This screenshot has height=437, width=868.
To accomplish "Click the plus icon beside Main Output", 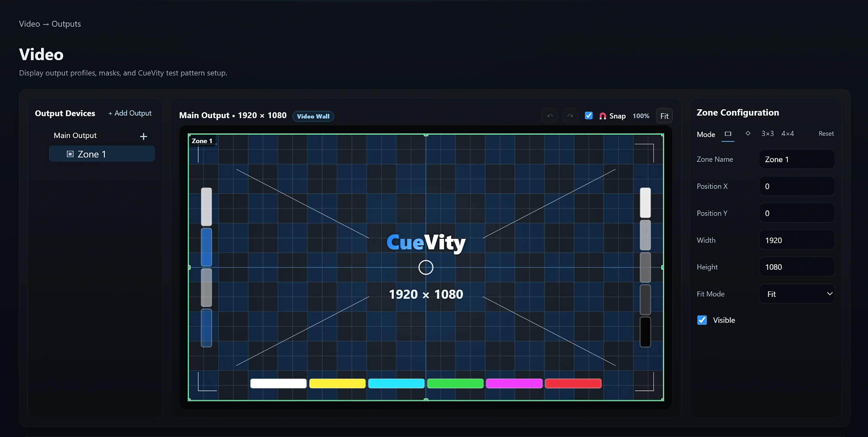I will click(x=144, y=136).
